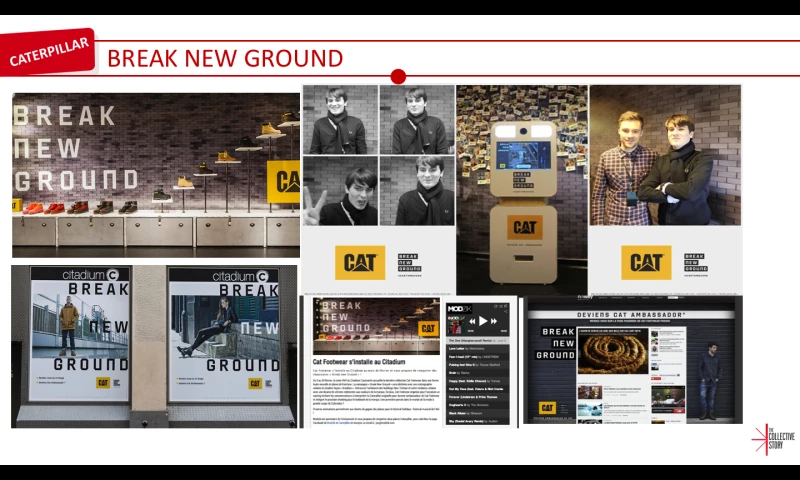Click rewind button in Modzik player
The image size is (800, 480).
pyautogui.click(x=472, y=321)
